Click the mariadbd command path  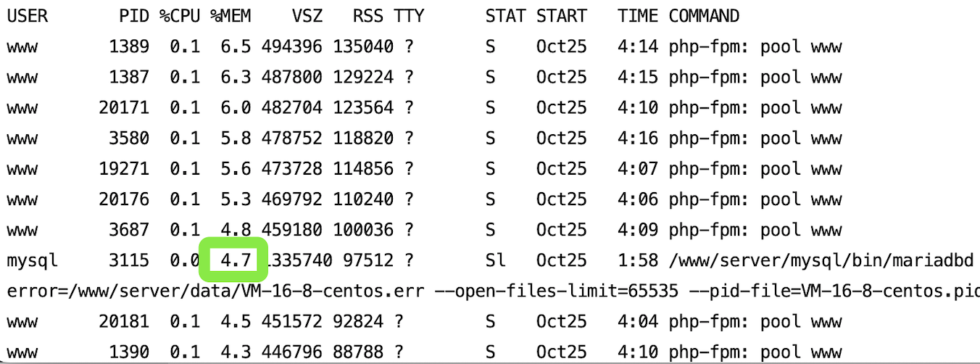(820, 260)
